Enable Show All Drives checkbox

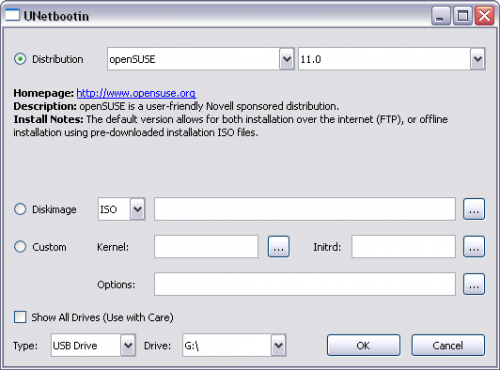point(20,317)
